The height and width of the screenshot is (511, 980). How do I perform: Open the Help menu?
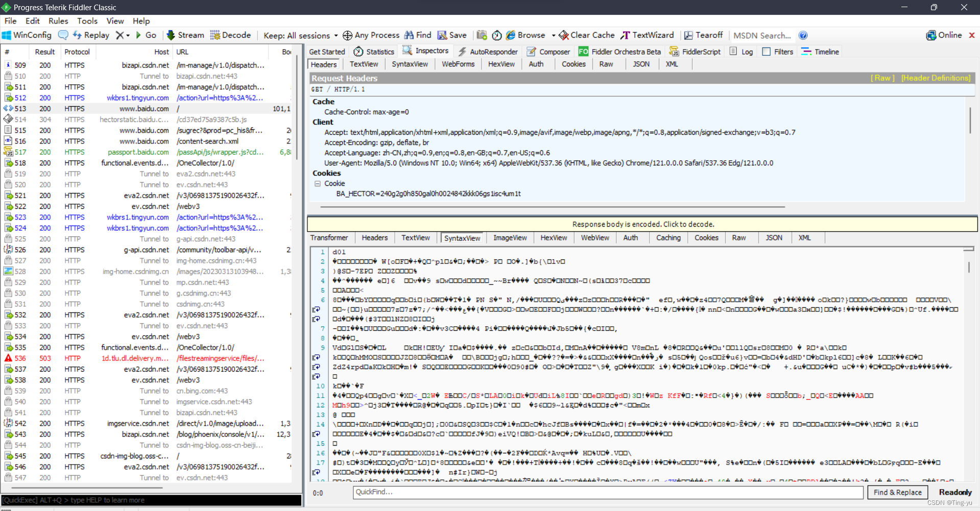(x=141, y=21)
